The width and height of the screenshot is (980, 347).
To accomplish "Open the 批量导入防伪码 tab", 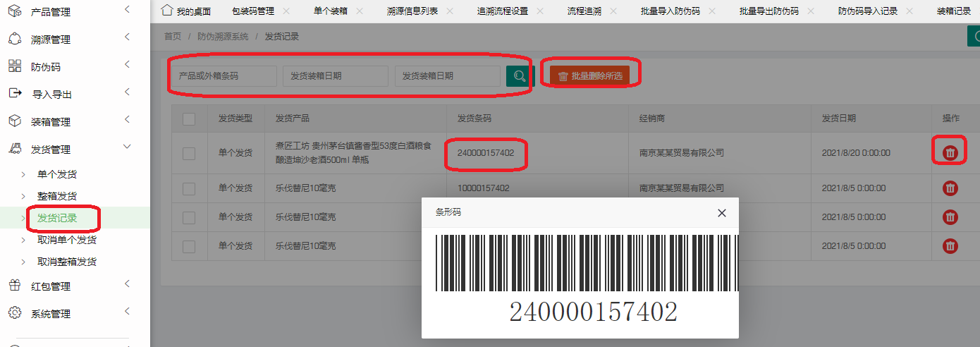I will tap(670, 11).
